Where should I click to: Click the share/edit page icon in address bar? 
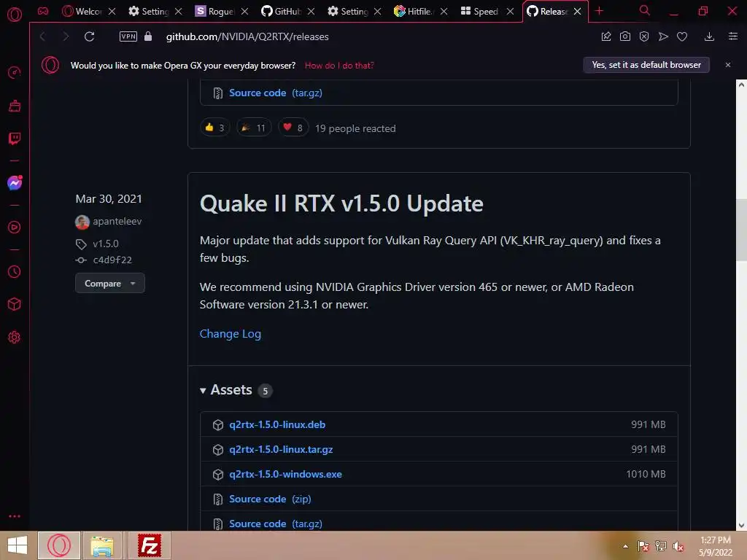click(606, 36)
